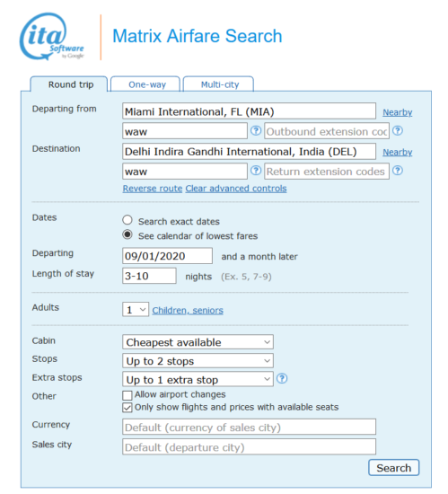448x494 pixels.
Task: Open help icon beside outbound extension codes
Action: coord(398,130)
